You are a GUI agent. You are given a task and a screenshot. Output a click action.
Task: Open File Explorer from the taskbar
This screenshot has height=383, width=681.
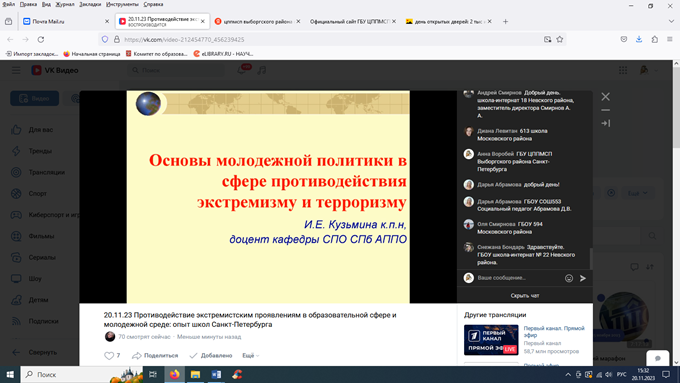pyautogui.click(x=195, y=374)
